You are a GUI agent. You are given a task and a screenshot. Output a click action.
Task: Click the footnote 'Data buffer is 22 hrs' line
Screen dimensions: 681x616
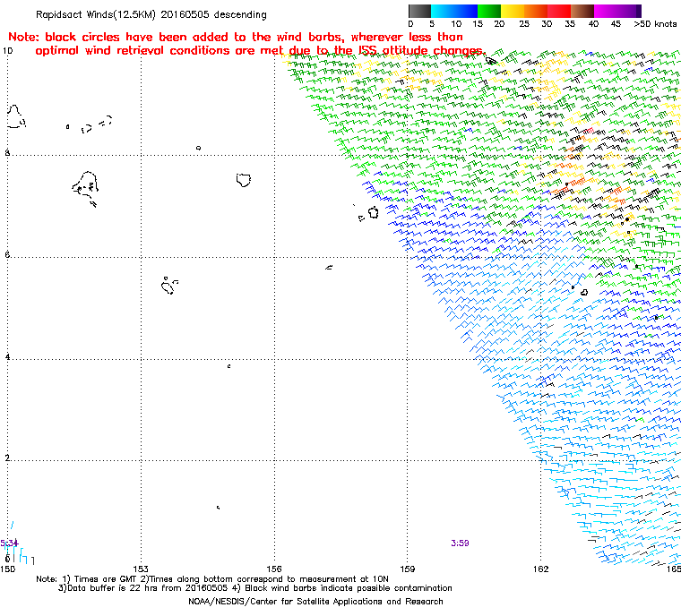(255, 588)
